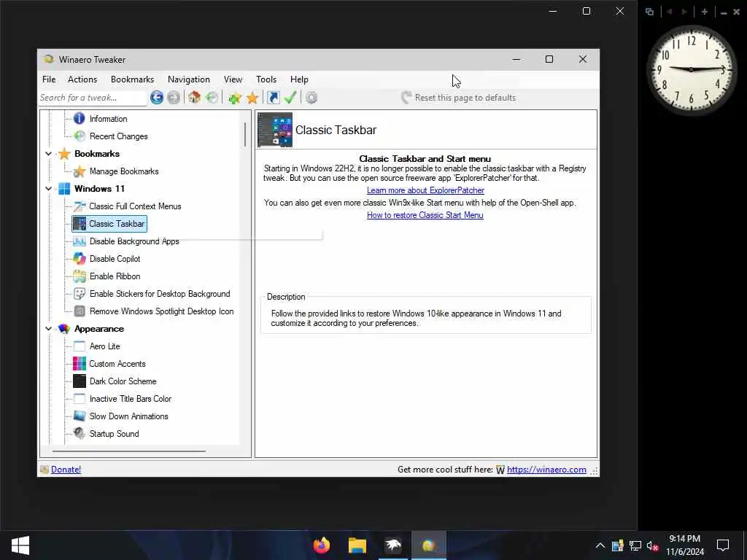Image resolution: width=747 pixels, height=560 pixels.
Task: Add bookmark using the star with green plus
Action: click(x=234, y=98)
